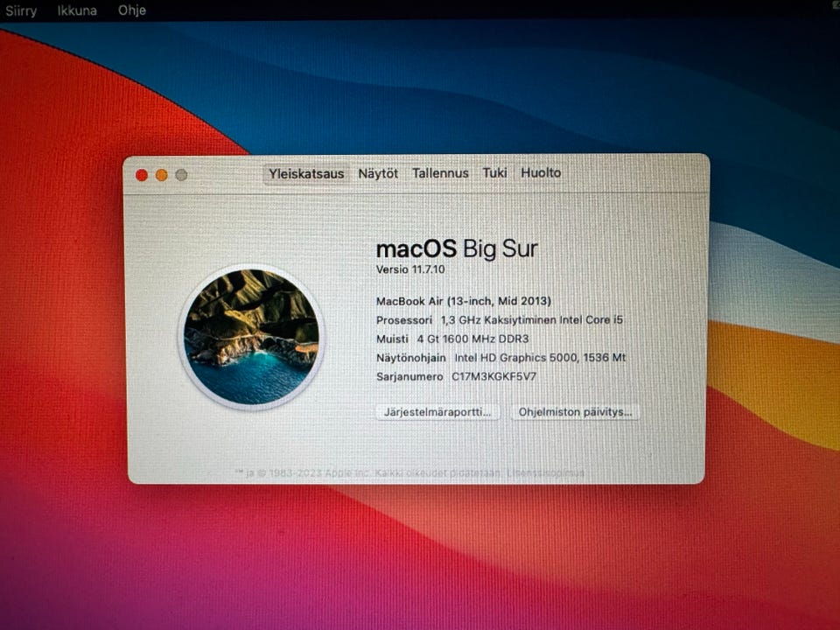Click the Näytönohjain label

tap(411, 358)
